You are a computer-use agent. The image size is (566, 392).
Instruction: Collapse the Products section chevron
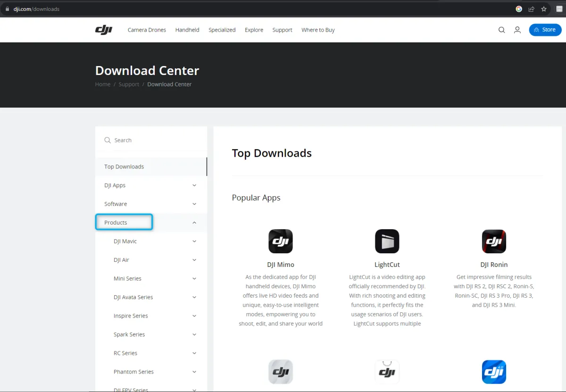pos(194,223)
